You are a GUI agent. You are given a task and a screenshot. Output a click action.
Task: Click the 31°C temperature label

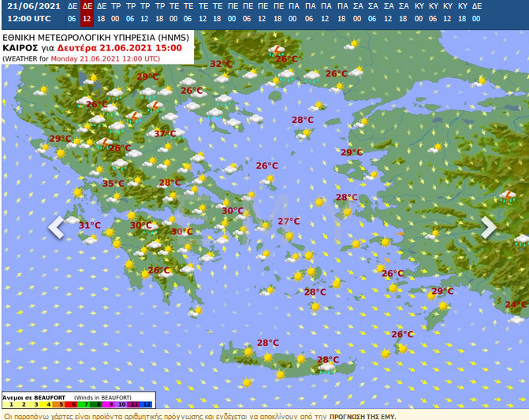[90, 225]
